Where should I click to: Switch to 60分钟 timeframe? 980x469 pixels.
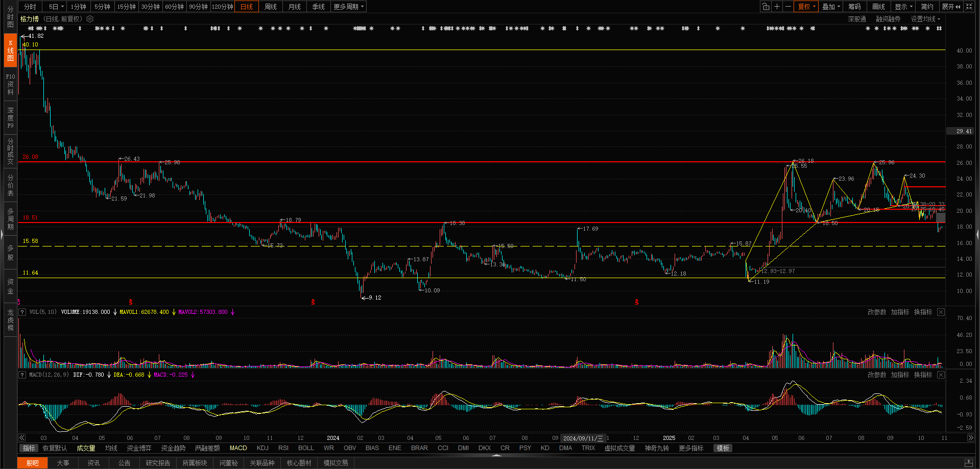point(174,7)
